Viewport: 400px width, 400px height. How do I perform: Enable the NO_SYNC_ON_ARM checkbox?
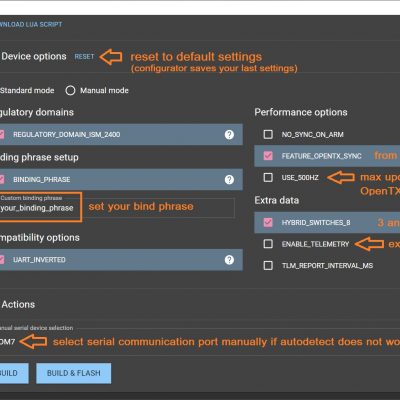pyautogui.click(x=268, y=134)
